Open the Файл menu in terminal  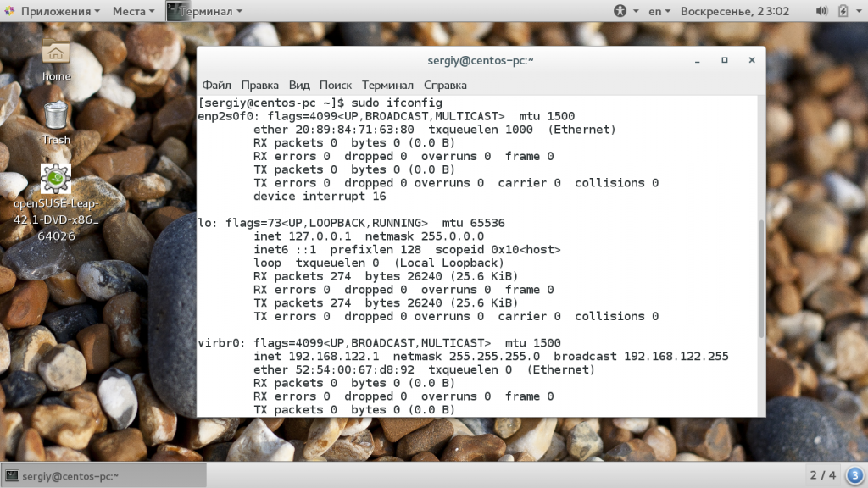(x=216, y=86)
